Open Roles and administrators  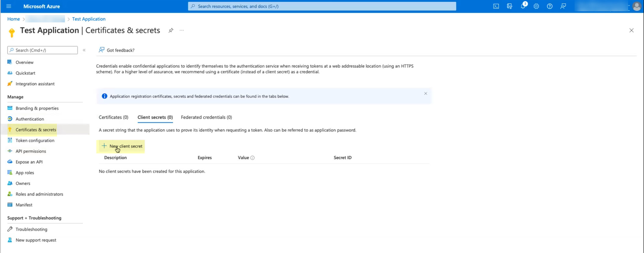point(39,194)
